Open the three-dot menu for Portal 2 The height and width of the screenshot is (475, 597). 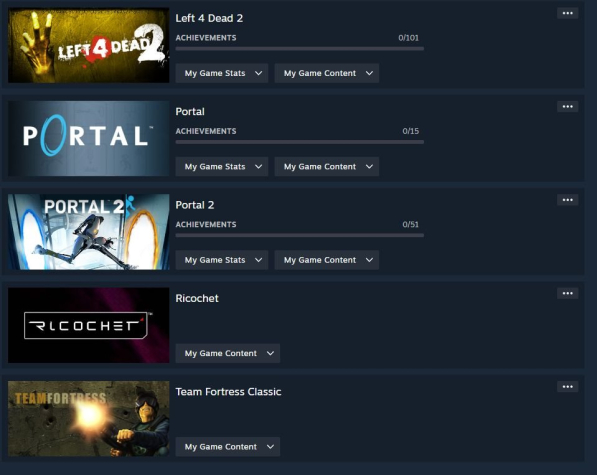click(567, 200)
